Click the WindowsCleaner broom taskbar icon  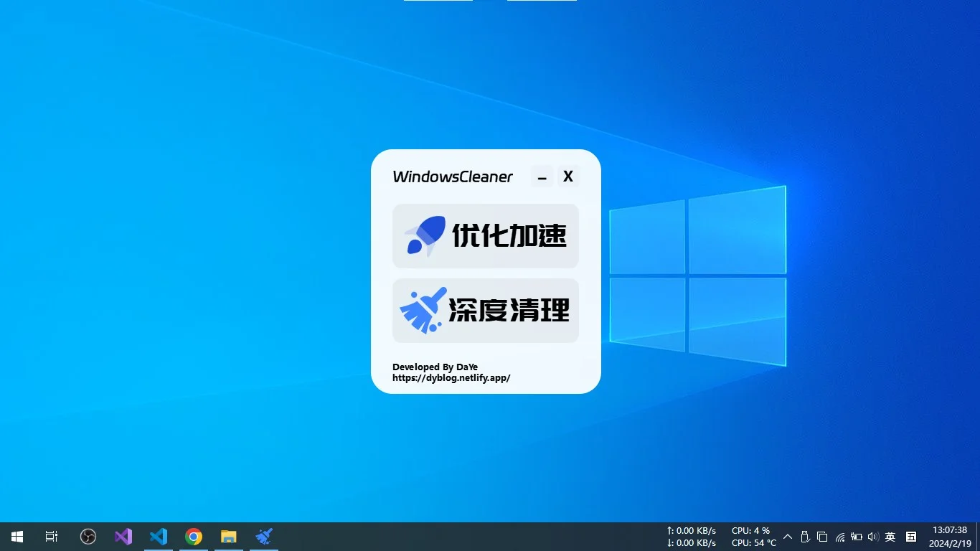264,537
